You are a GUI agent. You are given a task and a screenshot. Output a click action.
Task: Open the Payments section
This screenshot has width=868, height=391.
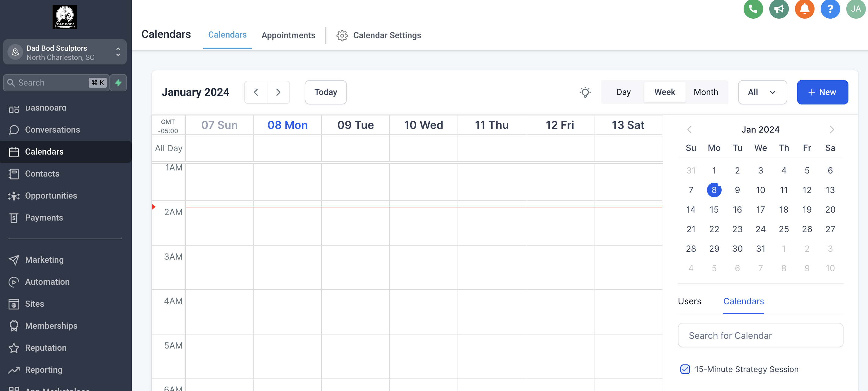(45, 217)
